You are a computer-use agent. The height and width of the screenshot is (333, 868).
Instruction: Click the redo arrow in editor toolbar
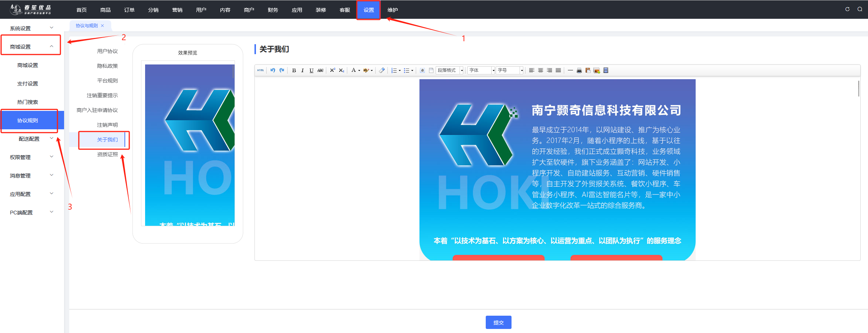pyautogui.click(x=282, y=70)
